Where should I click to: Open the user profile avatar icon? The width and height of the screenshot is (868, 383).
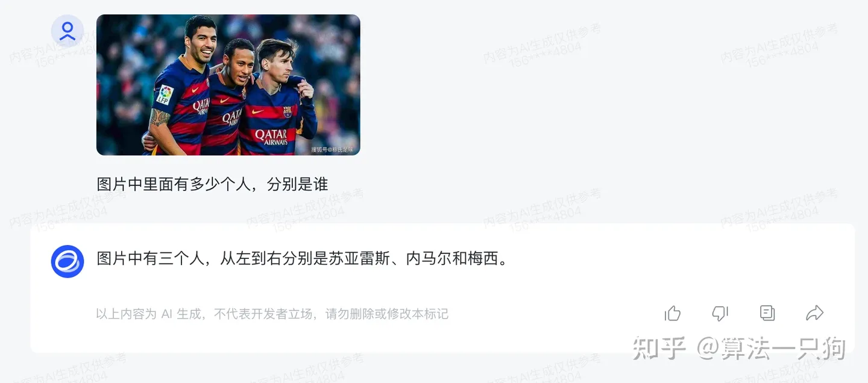(x=68, y=31)
